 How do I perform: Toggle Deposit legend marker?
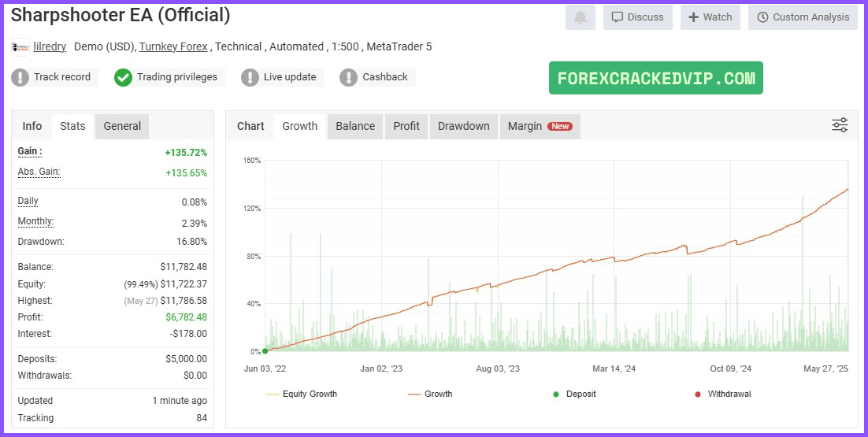point(574,394)
